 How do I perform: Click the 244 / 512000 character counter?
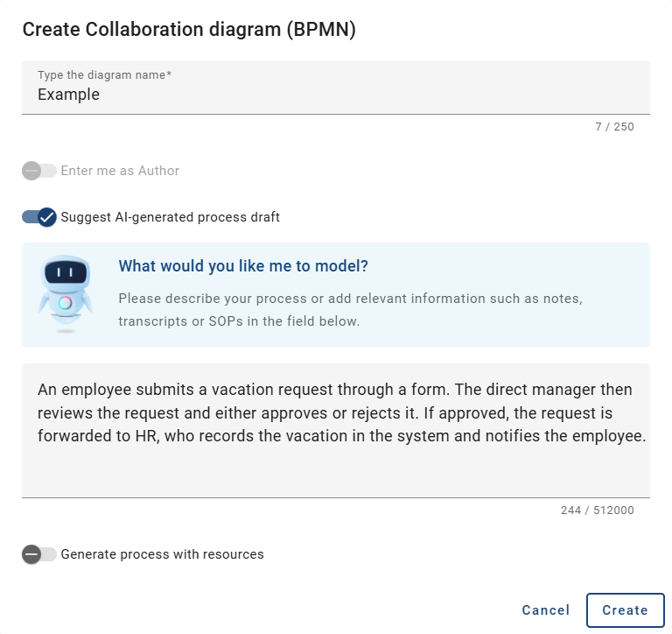(x=598, y=511)
